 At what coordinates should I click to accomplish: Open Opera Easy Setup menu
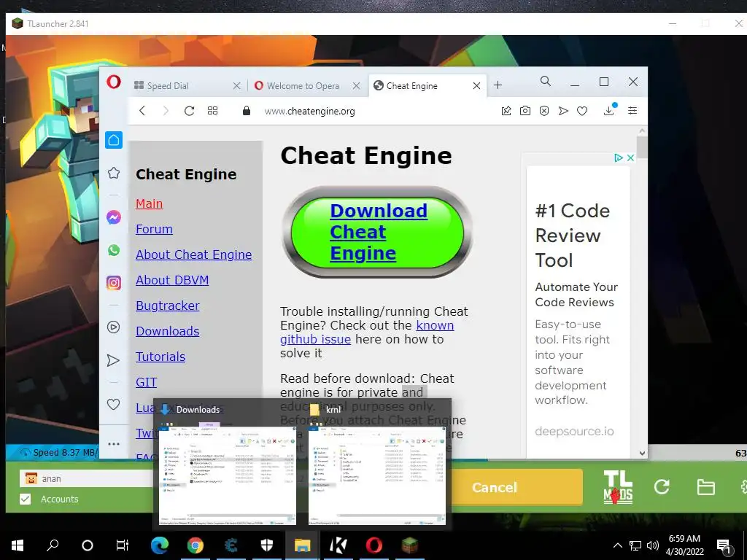[x=632, y=111]
